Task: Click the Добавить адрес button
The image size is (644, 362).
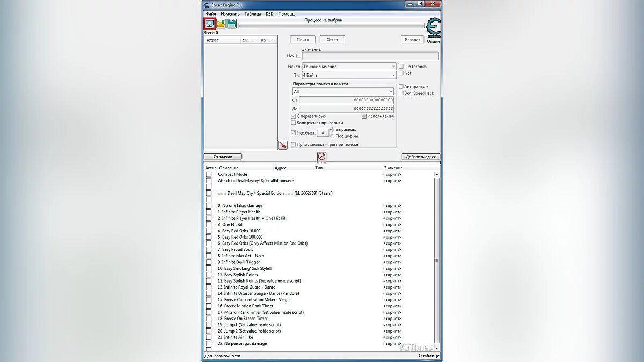Action: (x=421, y=157)
